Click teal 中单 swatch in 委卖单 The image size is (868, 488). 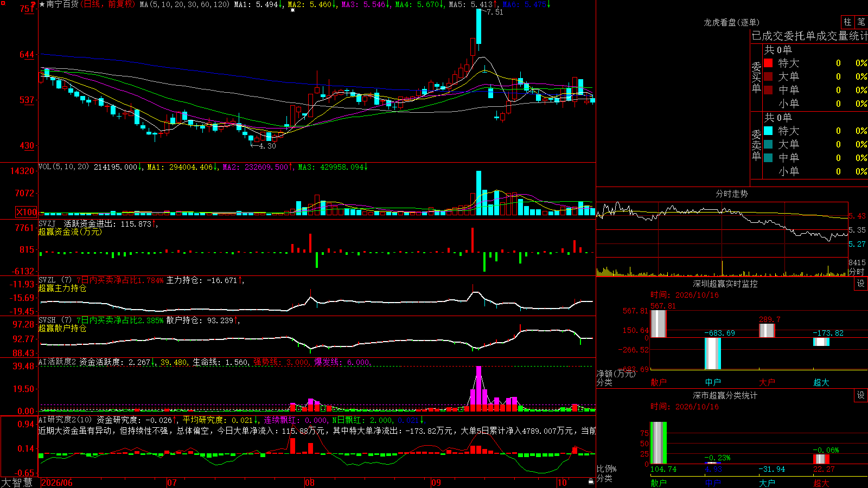768,158
